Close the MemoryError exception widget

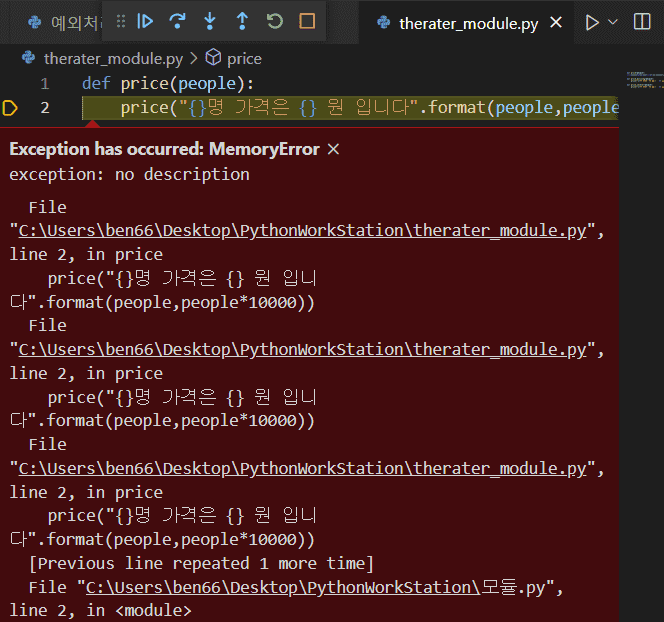point(333,149)
